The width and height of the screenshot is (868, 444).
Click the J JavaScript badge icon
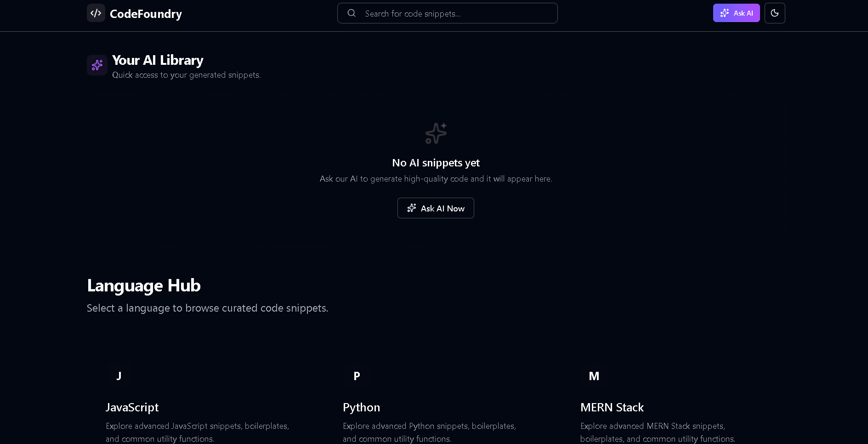[119, 376]
